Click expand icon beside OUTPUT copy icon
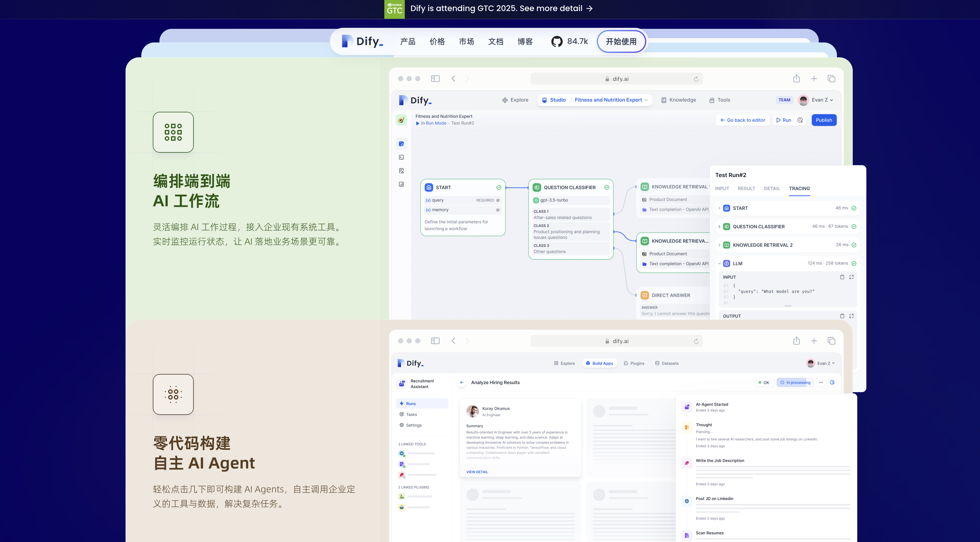The height and width of the screenshot is (542, 980). tap(851, 316)
